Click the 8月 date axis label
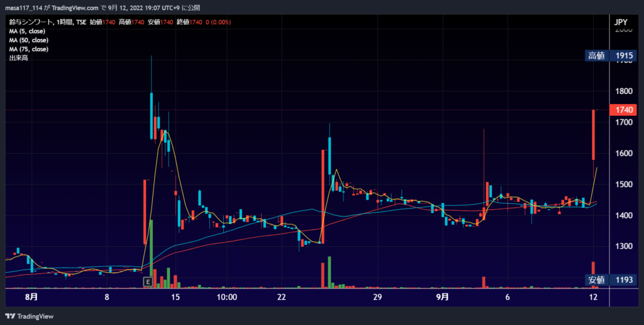The width and height of the screenshot is (644, 325). pyautogui.click(x=31, y=297)
